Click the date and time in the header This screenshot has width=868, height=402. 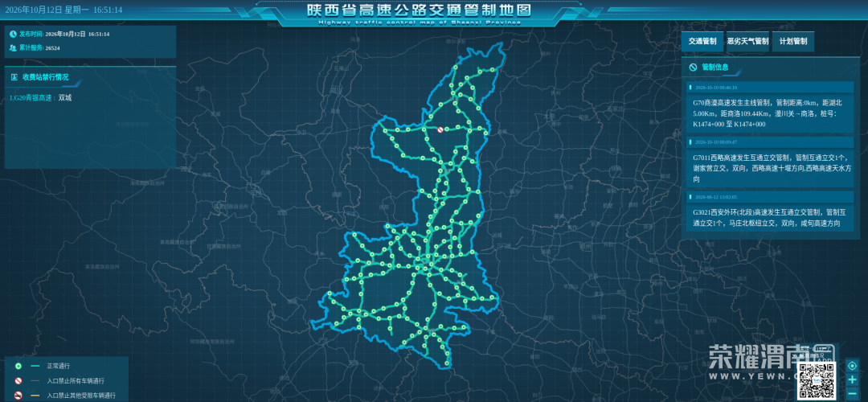click(x=63, y=10)
